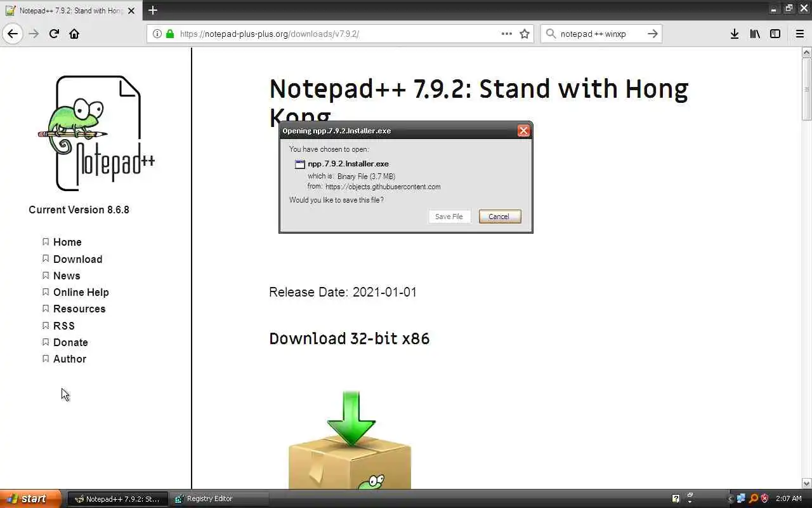Image resolution: width=812 pixels, height=508 pixels.
Task: Click the network computers tray icon
Action: (x=741, y=498)
